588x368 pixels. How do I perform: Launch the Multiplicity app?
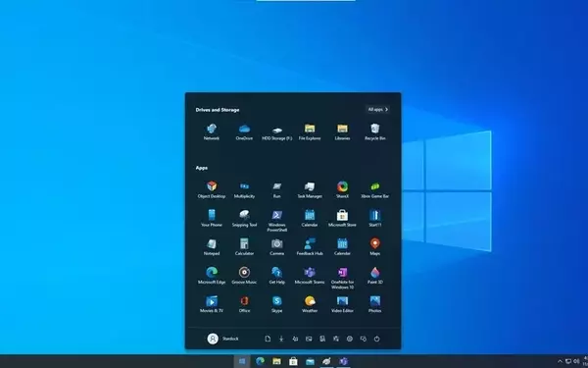click(x=244, y=189)
